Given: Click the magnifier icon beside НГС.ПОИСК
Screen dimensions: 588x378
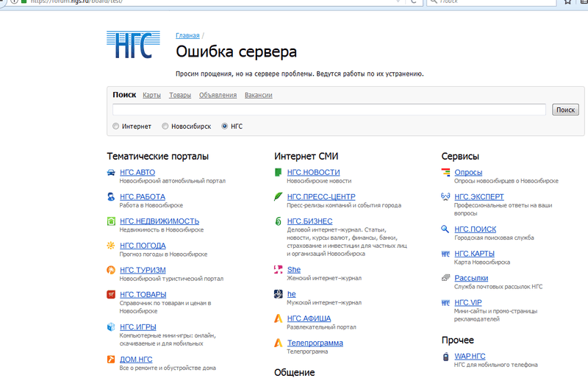Looking at the screenshot, I should 445,229.
